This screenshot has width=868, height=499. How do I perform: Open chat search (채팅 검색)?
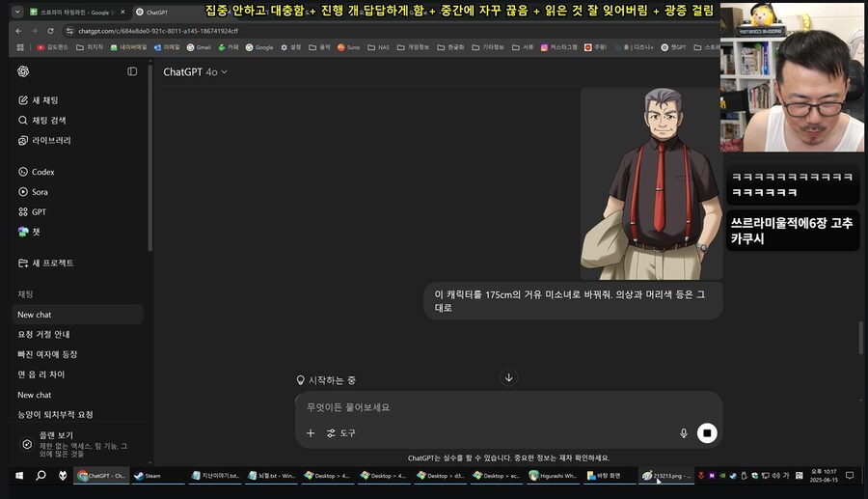click(x=42, y=121)
